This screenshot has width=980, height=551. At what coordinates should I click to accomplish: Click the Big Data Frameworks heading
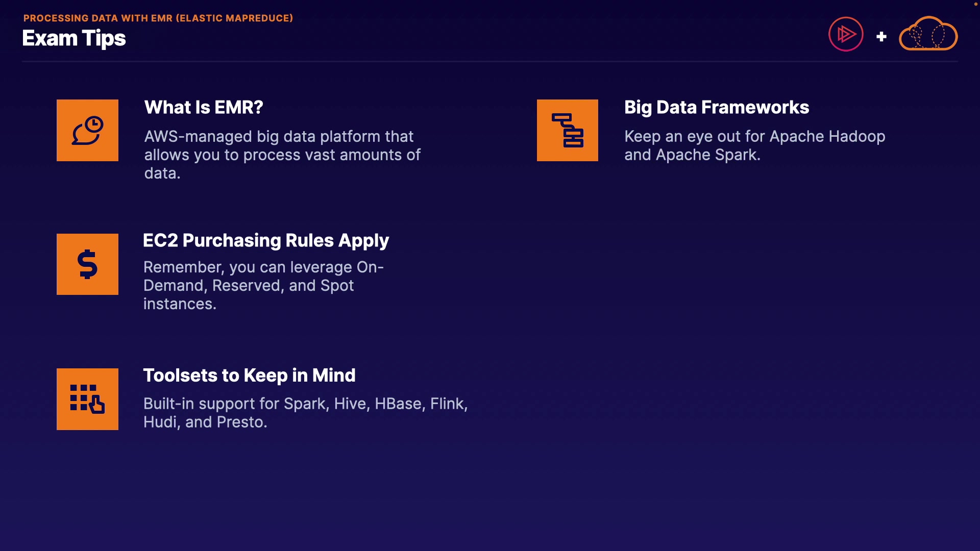[x=716, y=108]
